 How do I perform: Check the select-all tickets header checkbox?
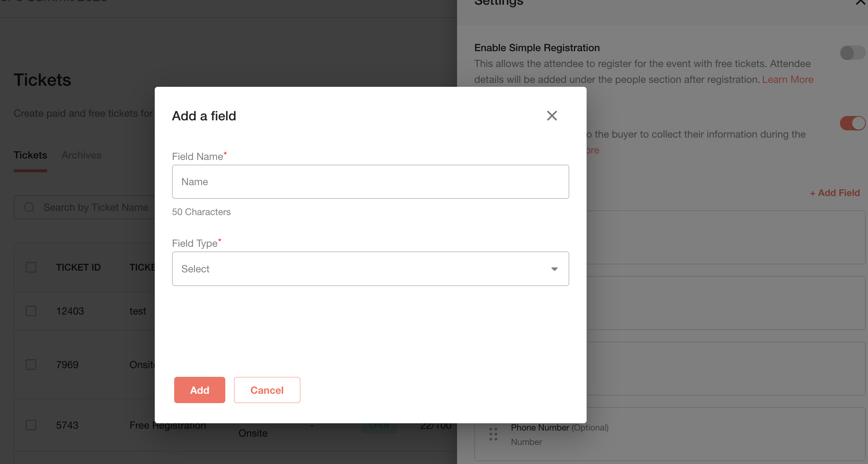coord(31,267)
